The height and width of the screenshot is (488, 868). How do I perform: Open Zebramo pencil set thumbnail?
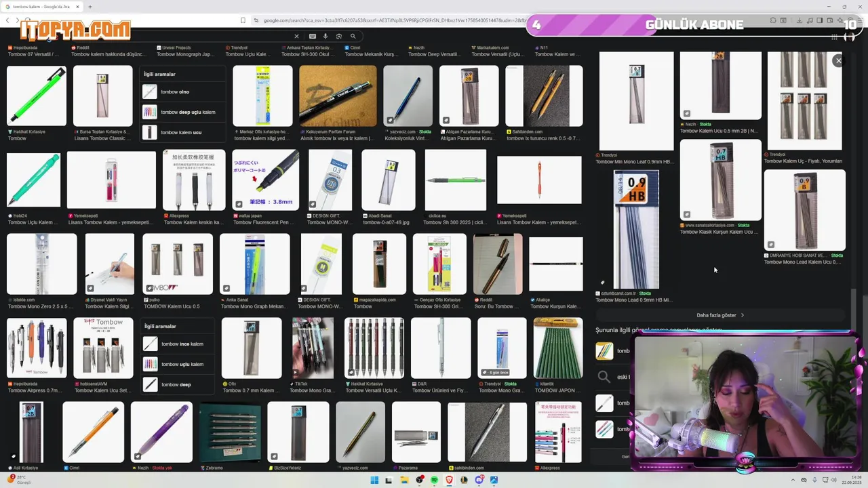(231, 432)
